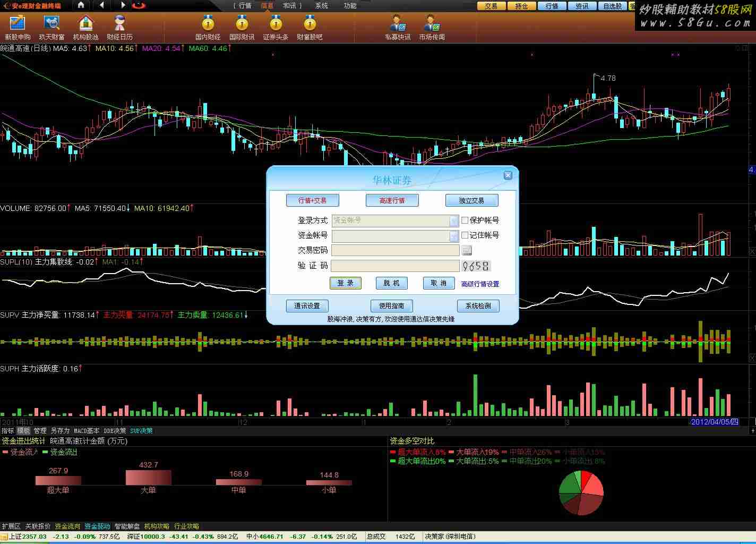Image resolution: width=756 pixels, height=544 pixels.
Task: Focus the 验证码 input field
Action: coord(396,266)
